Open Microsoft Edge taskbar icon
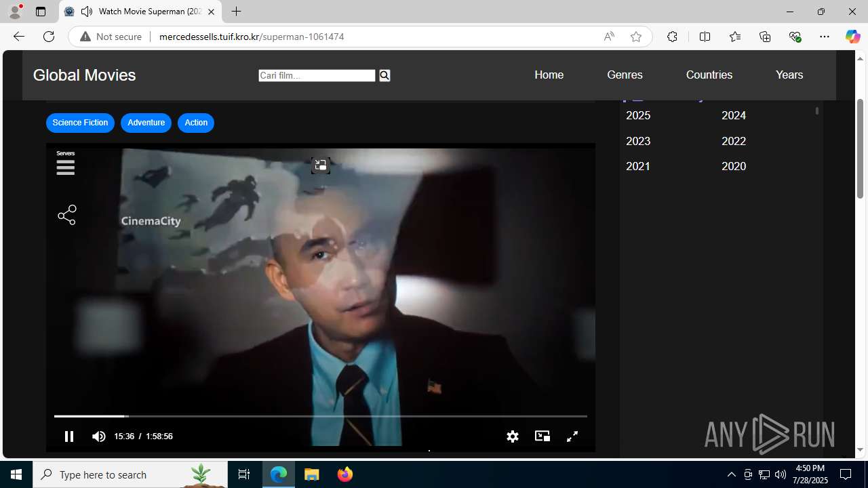The height and width of the screenshot is (488, 868). click(x=279, y=474)
